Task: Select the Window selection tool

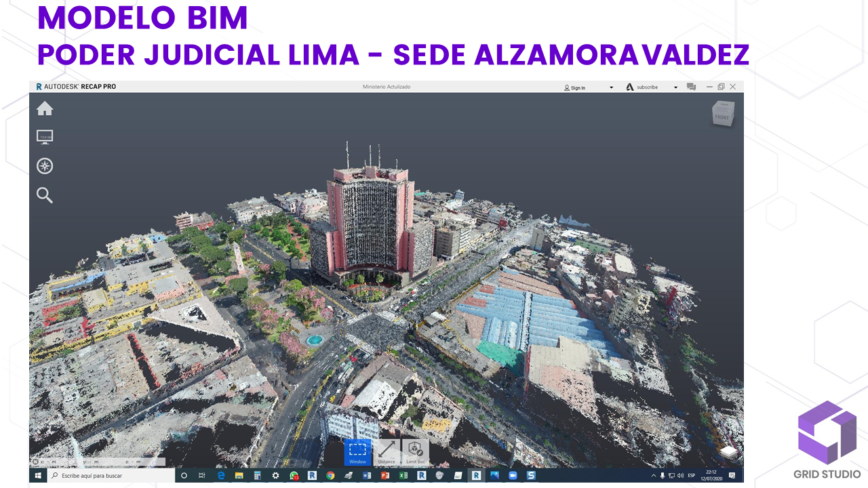Action: click(358, 452)
